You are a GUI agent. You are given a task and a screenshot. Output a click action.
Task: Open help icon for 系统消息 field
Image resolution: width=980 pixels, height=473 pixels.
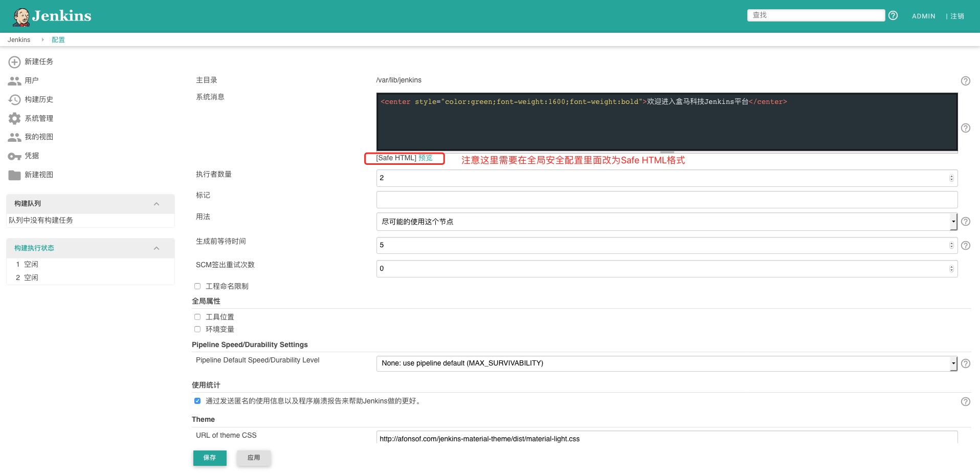pos(965,128)
